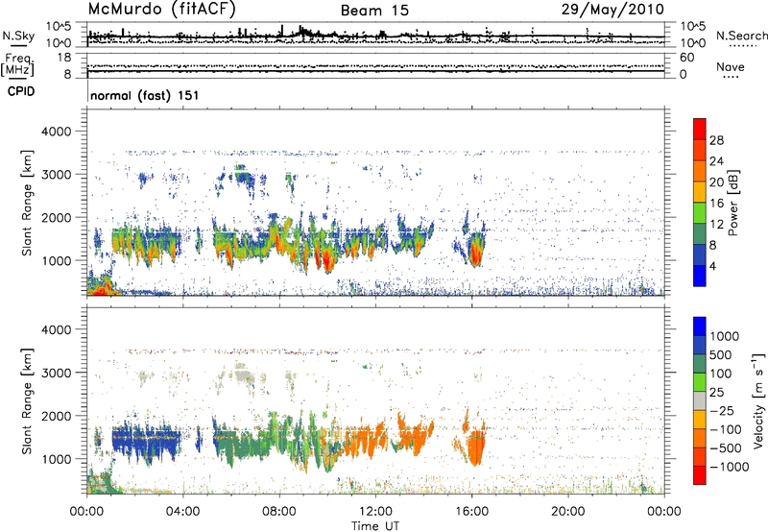The image size is (768, 532).
Task: Click the velocity panel Slant Range label
Action: coord(27,400)
